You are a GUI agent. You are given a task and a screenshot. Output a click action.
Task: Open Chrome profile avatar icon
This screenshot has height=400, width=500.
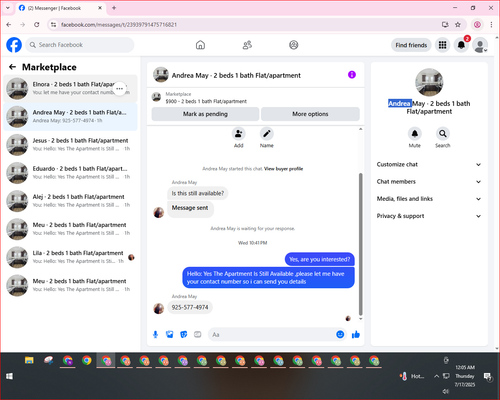[477, 24]
